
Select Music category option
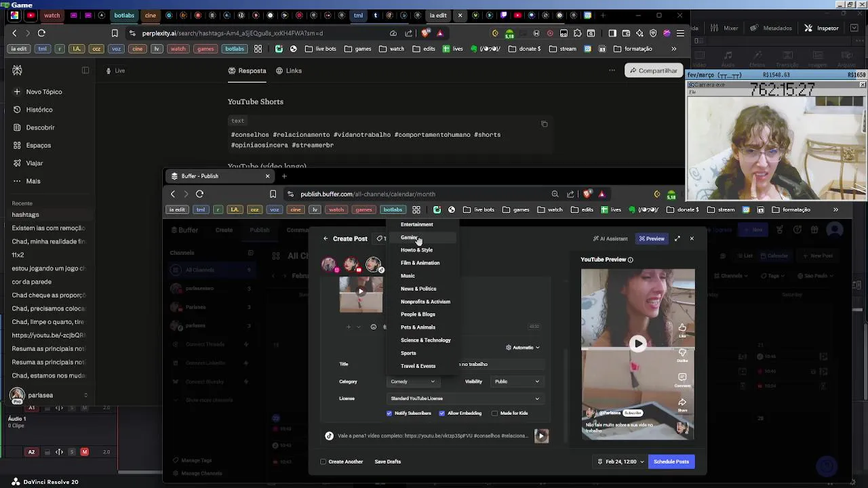[408, 276]
